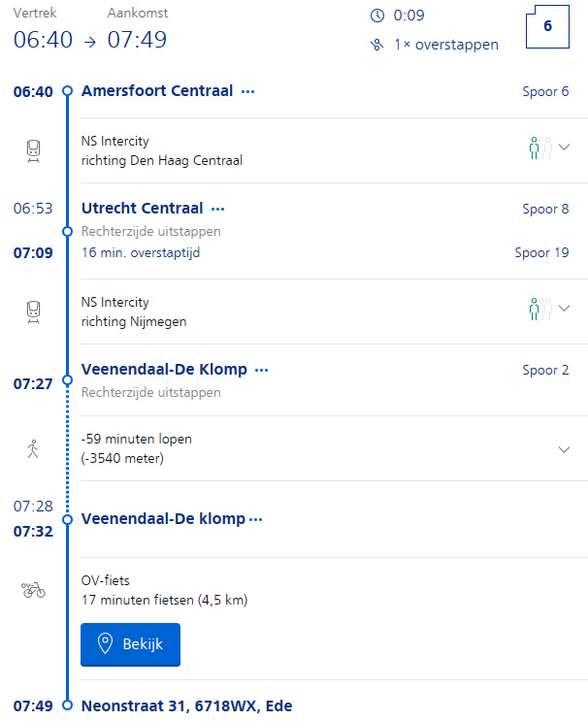Click the transfer overstappen icon
Screen dimensions: 588x721
coord(377,45)
